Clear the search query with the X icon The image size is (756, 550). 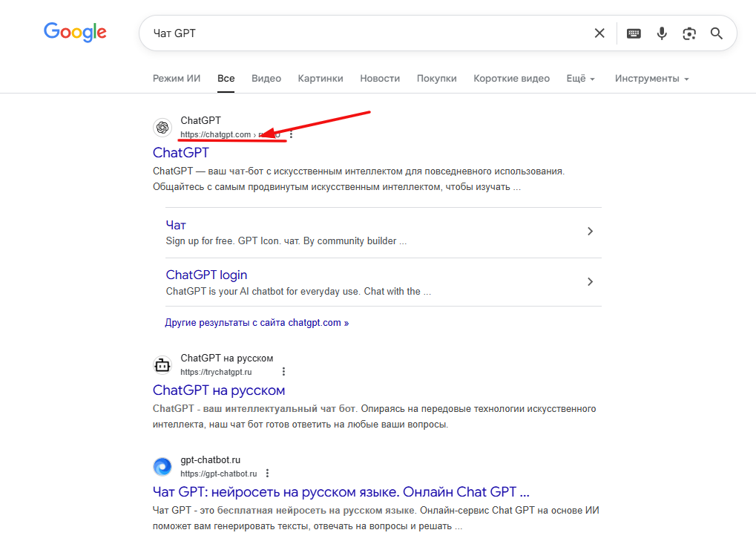coord(599,33)
